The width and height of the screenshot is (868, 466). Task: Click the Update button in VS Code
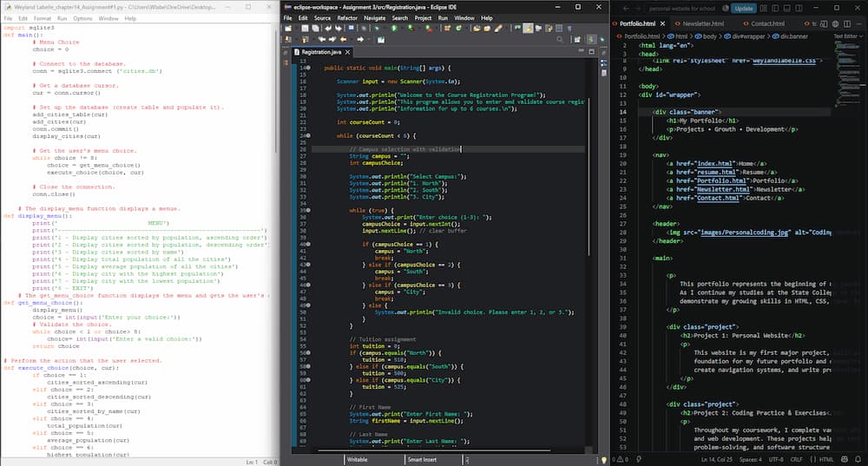pyautogui.click(x=744, y=9)
